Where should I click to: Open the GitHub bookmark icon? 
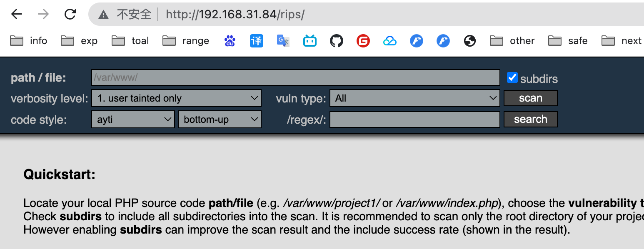tap(337, 41)
